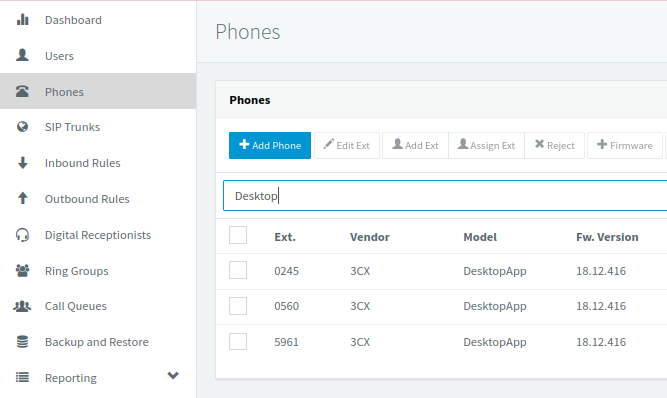Viewport: 667px width, 398px height.
Task: Expand the Reporting menu chevron
Action: [x=173, y=375]
